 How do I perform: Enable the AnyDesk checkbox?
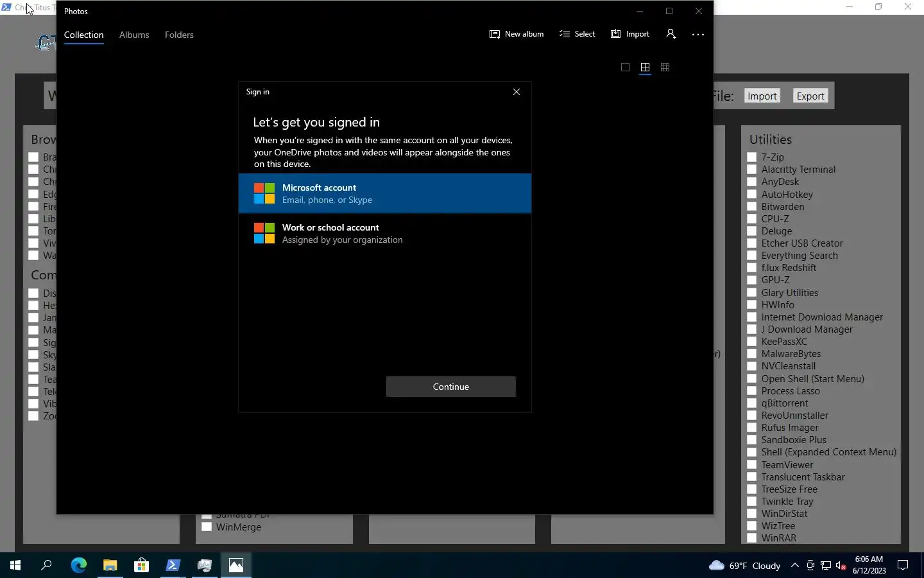tap(751, 182)
